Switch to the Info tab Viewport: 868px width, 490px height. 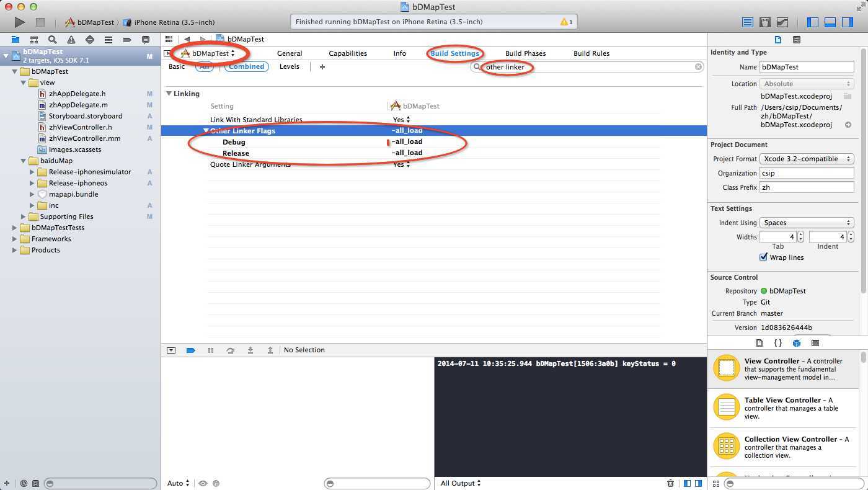pyautogui.click(x=400, y=53)
